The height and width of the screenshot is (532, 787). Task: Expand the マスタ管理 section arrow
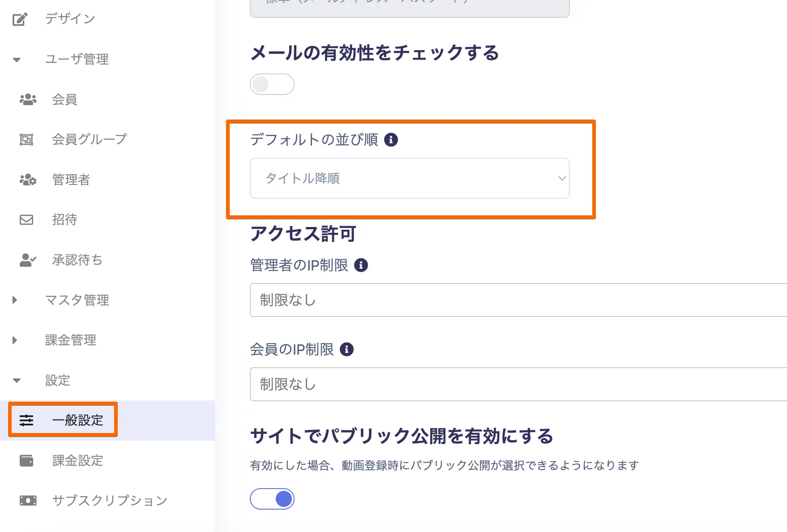point(15,300)
